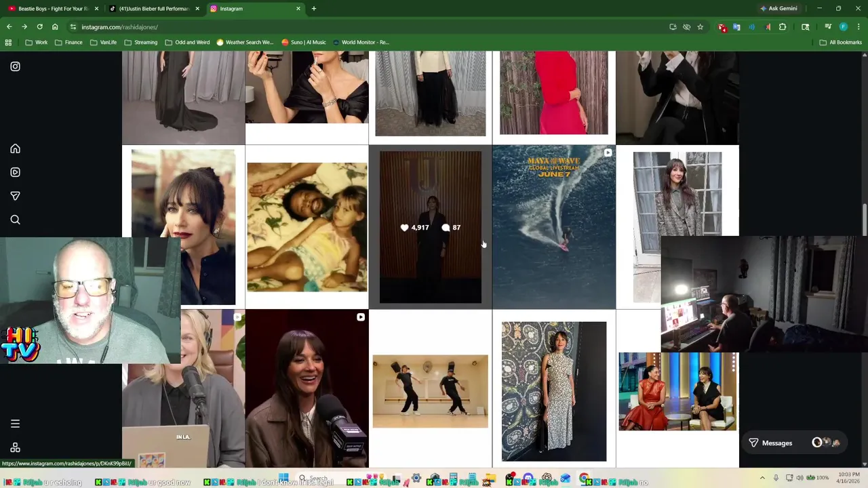Expand Odd and Weird bookmark folder

click(x=187, y=42)
